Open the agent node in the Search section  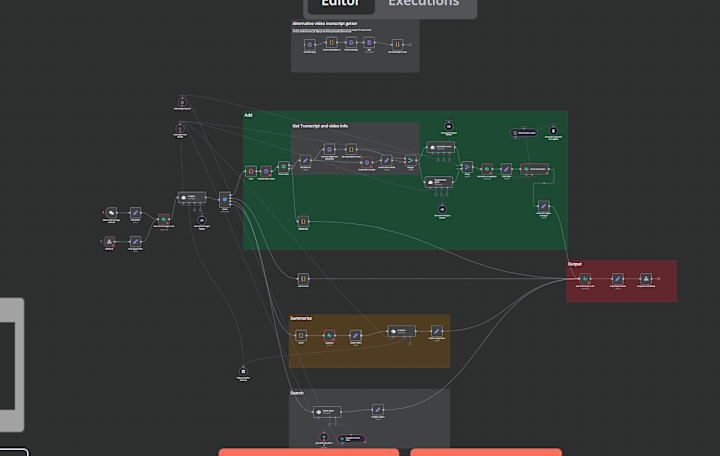[x=327, y=411]
